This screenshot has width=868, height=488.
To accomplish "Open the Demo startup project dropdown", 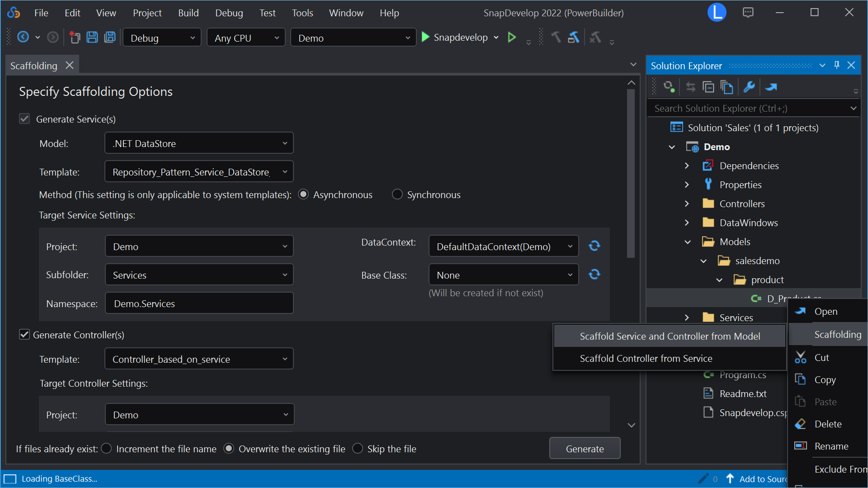I will tap(353, 38).
